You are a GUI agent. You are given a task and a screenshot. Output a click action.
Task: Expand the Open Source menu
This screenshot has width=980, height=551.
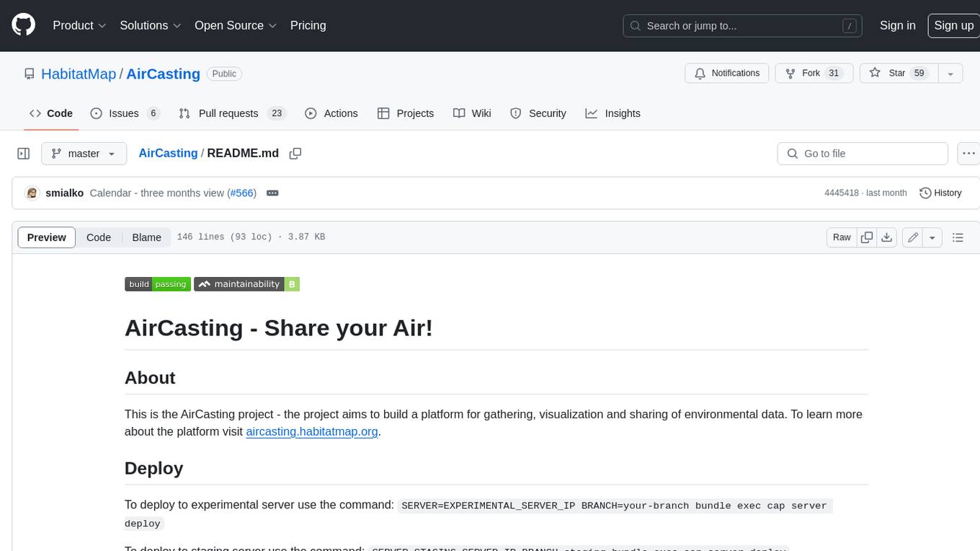point(236,25)
